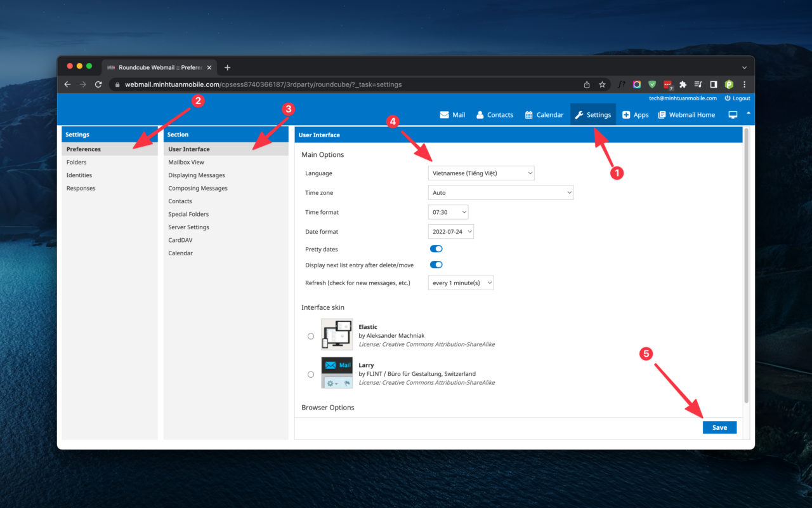Click the monitor display icon
The width and height of the screenshot is (812, 508).
coord(733,115)
